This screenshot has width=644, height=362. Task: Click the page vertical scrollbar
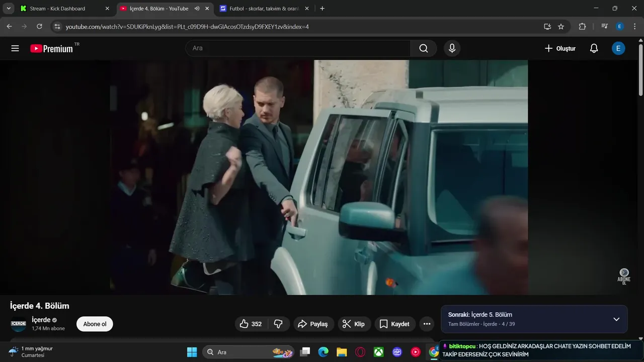pyautogui.click(x=640, y=70)
